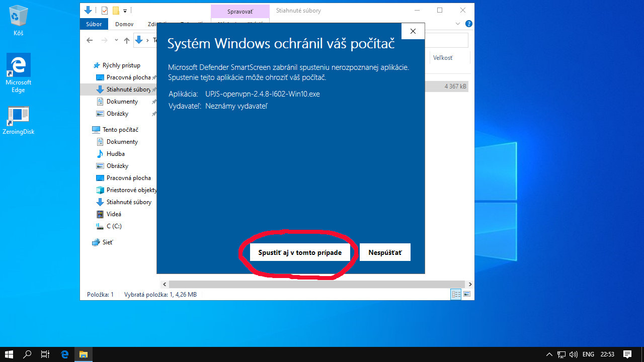
Task: Expand the Explorer ribbon with the chevron
Action: [x=458, y=24]
